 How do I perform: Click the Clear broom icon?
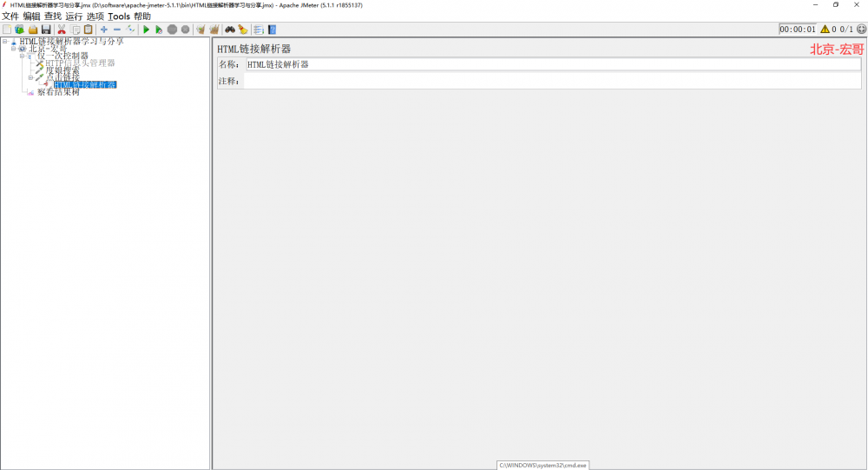click(x=201, y=30)
